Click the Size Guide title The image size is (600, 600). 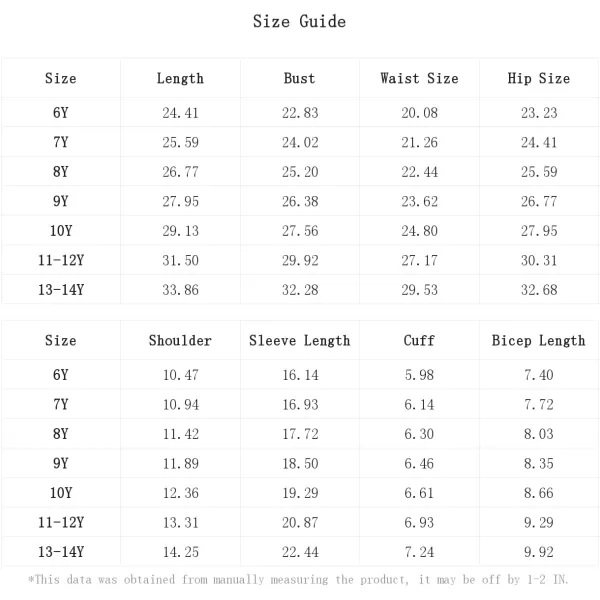click(299, 21)
